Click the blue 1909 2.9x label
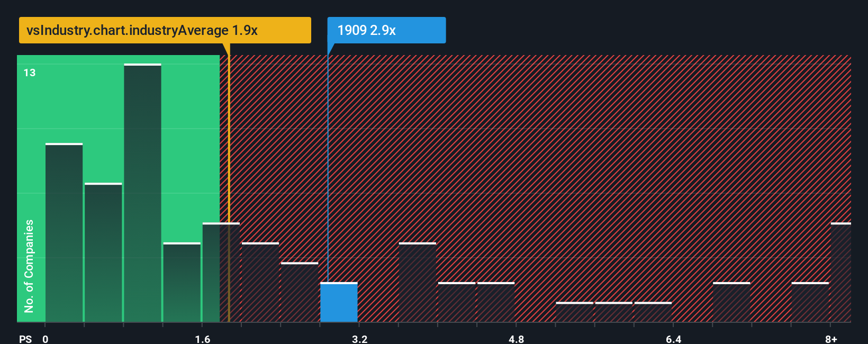 pos(386,30)
